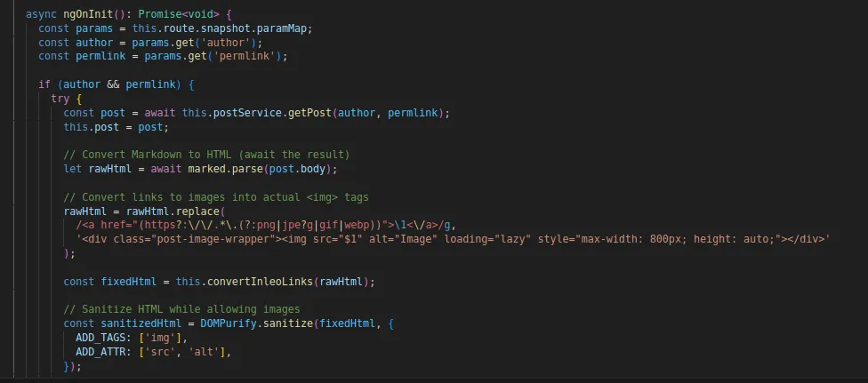868x383 pixels.
Task: Click the let keyword declaring rawHtml
Action: 73,169
